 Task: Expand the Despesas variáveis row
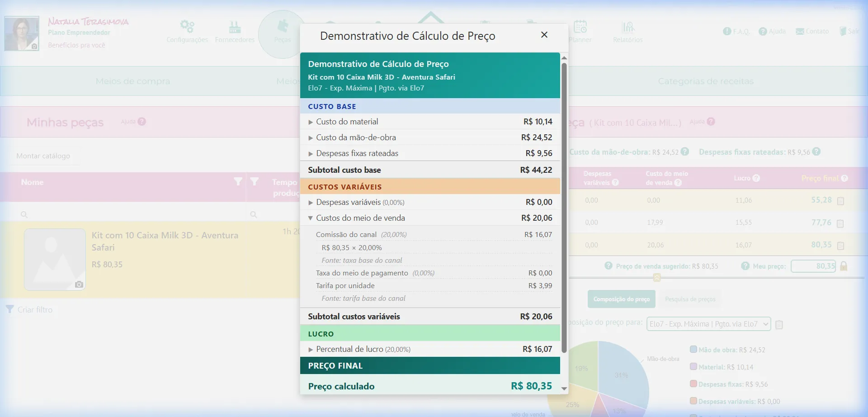click(311, 203)
